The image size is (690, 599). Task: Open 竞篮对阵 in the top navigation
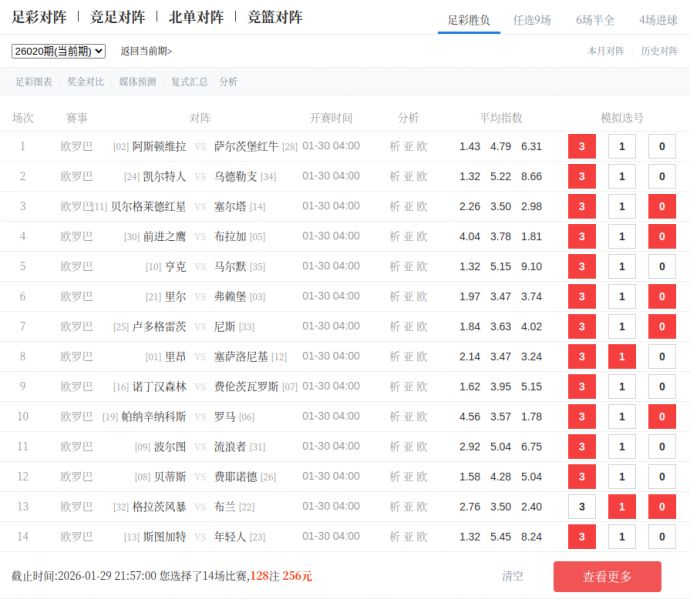click(275, 17)
